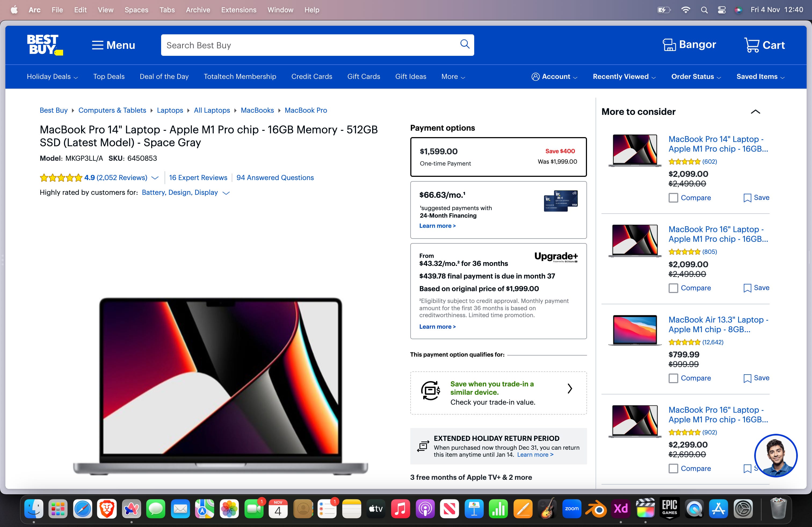
Task: Click the MacBooks breadcrumb link
Action: tap(257, 111)
